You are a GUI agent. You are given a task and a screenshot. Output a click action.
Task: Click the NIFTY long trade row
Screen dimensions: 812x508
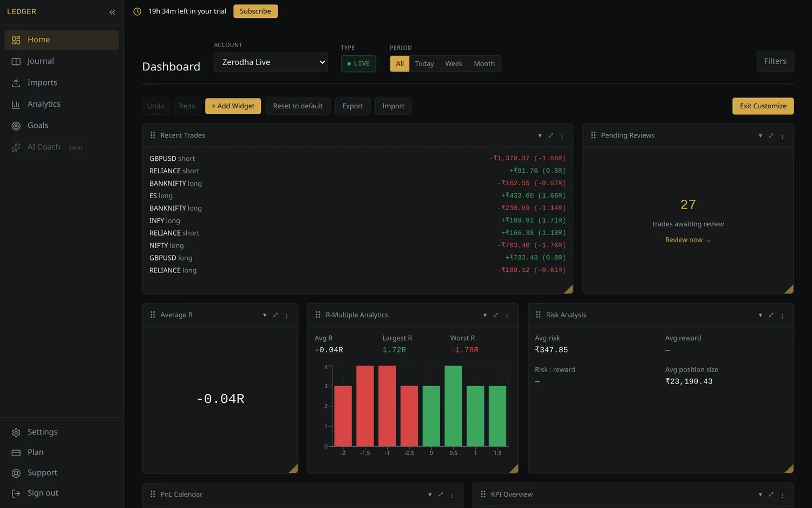(x=357, y=245)
